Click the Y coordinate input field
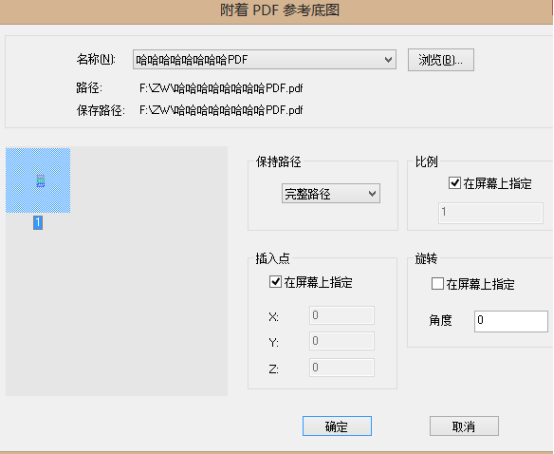The height and width of the screenshot is (454, 554). click(x=342, y=341)
